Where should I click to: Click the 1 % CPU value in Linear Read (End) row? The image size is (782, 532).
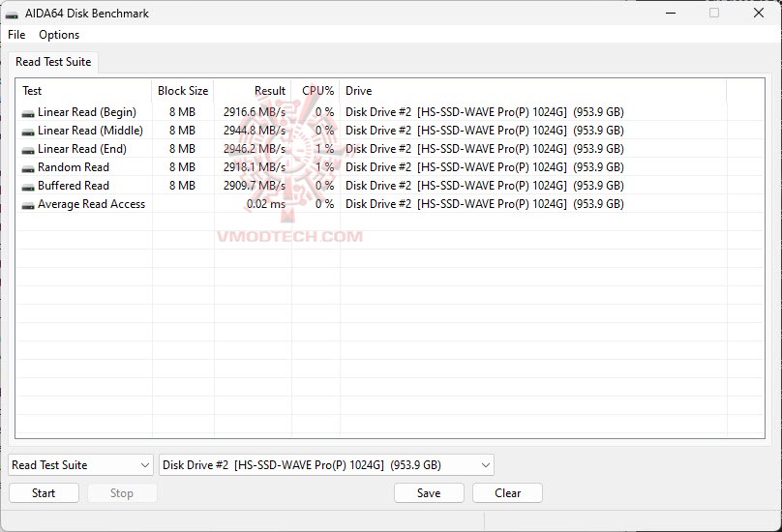click(x=324, y=149)
